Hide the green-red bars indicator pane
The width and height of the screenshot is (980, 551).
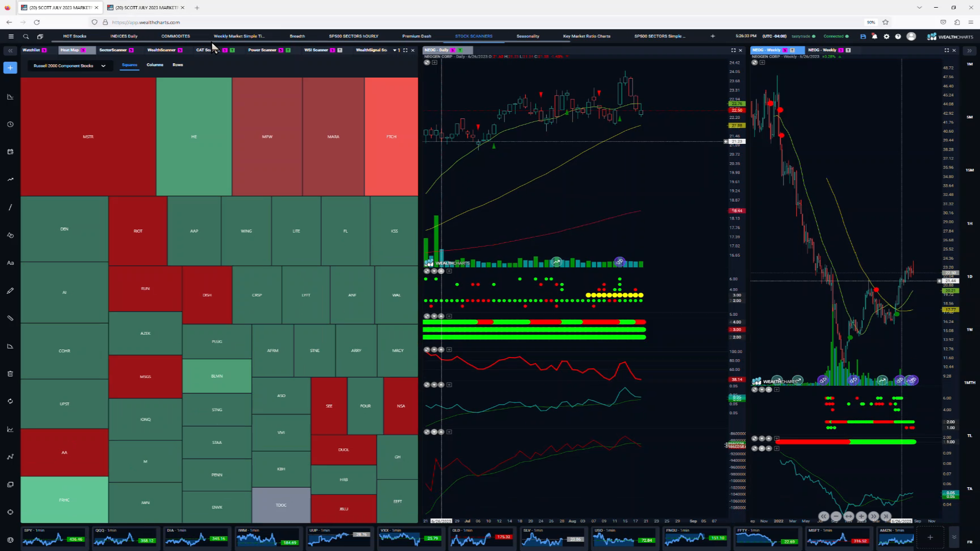click(x=427, y=316)
